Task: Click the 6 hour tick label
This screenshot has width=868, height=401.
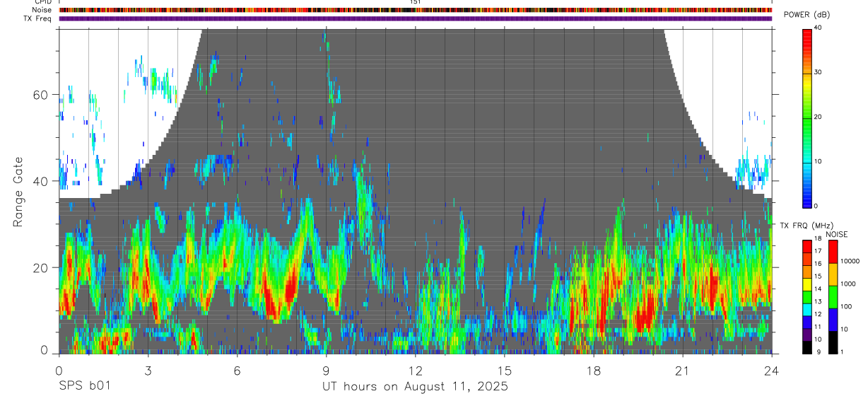Action: pyautogui.click(x=237, y=371)
